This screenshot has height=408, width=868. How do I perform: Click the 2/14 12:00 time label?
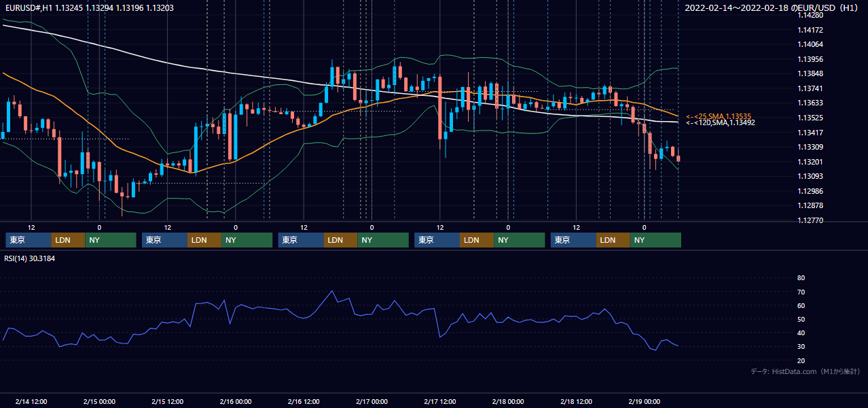click(x=31, y=401)
